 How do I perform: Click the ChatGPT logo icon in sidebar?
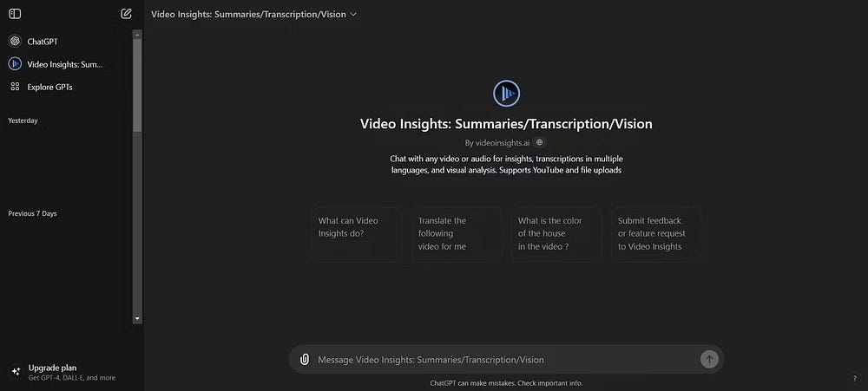pos(15,42)
